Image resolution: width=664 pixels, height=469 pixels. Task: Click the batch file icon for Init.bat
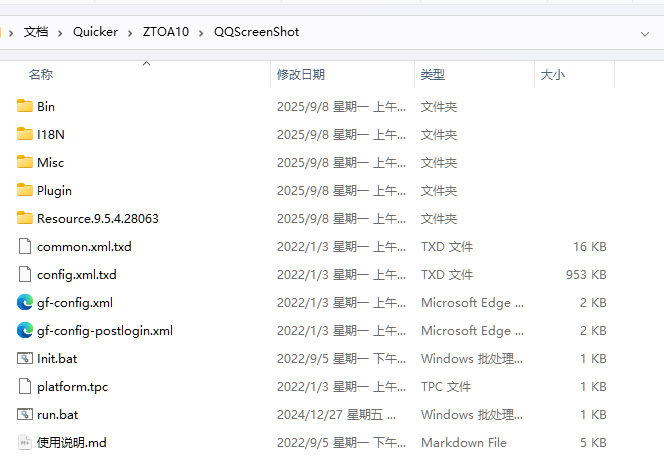tap(25, 358)
